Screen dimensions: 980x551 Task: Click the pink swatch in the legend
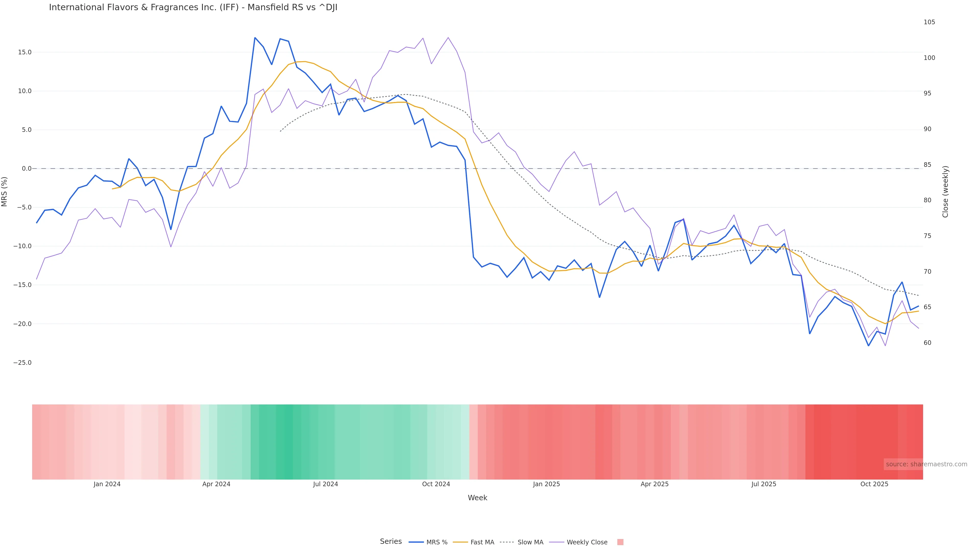point(620,542)
